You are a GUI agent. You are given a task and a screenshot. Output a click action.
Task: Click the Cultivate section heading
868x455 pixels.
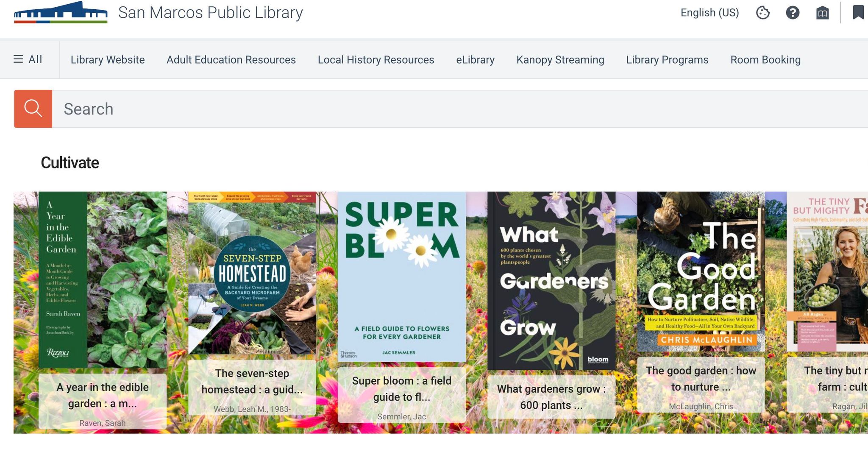coord(70,163)
